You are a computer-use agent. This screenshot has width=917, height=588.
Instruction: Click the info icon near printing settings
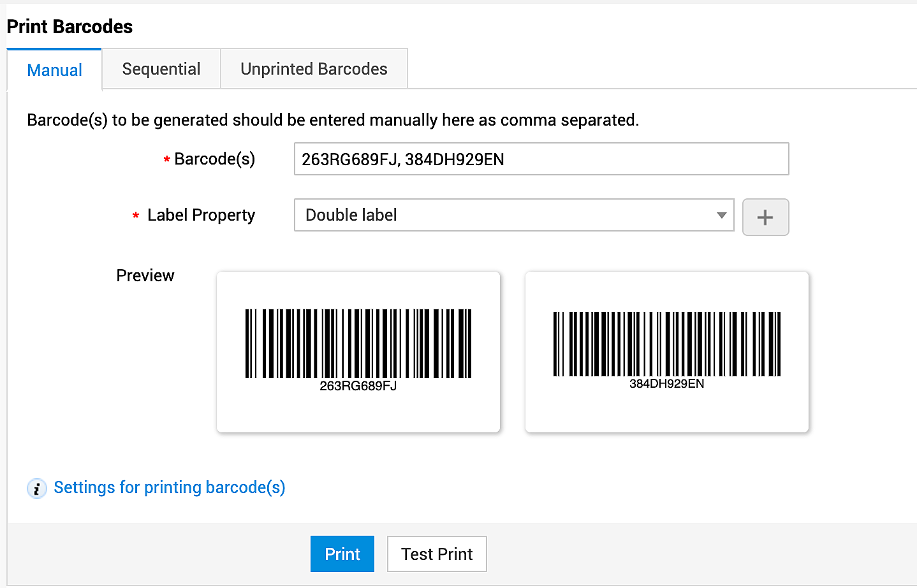tap(36, 489)
